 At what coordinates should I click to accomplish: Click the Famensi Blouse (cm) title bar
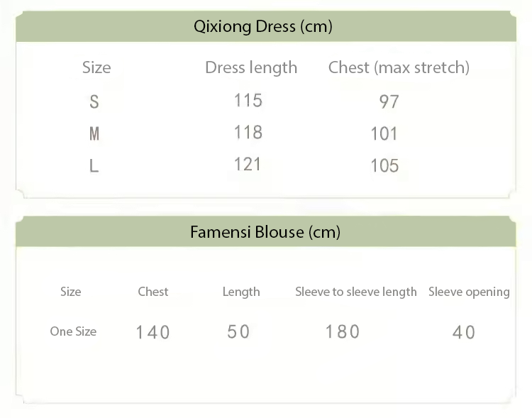265,232
